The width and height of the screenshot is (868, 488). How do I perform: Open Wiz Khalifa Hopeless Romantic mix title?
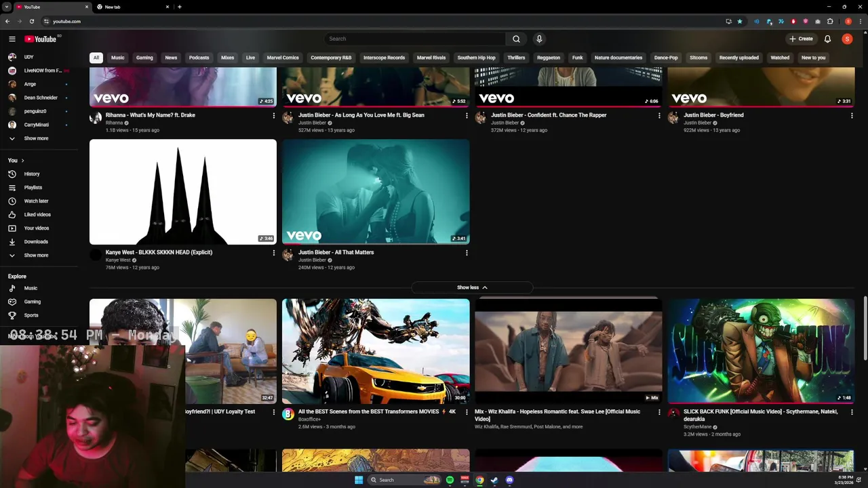tap(557, 415)
